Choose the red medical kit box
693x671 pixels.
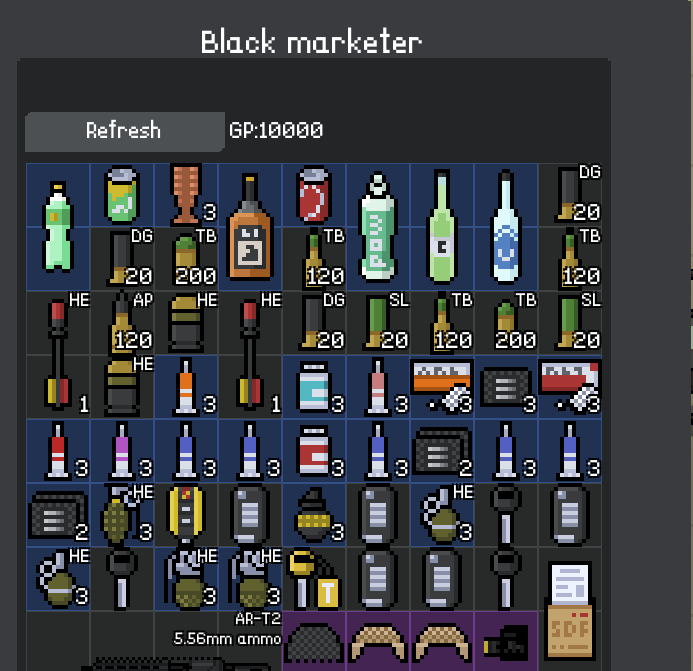570,387
